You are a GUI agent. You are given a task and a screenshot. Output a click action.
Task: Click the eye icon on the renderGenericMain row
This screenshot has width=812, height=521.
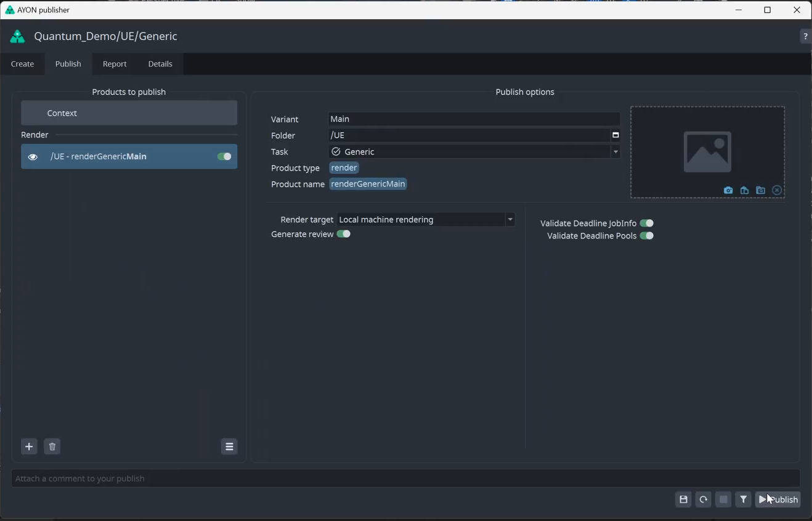coord(33,157)
